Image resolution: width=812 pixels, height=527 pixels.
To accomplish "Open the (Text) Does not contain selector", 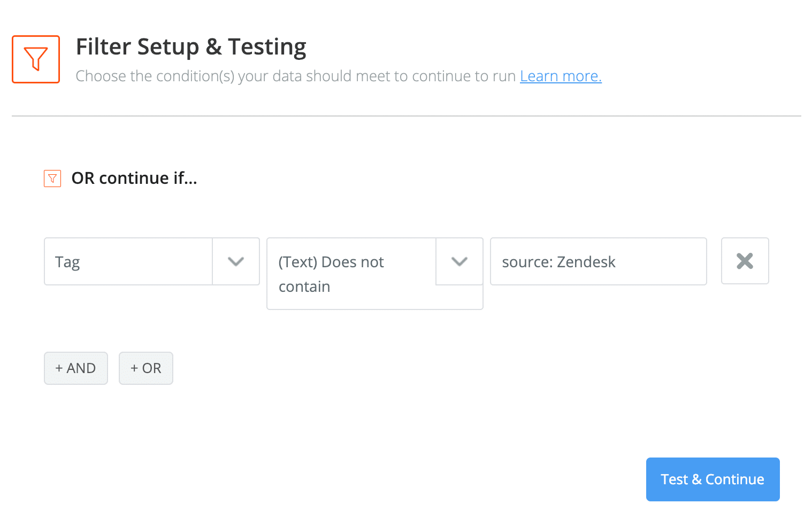I will (x=375, y=274).
